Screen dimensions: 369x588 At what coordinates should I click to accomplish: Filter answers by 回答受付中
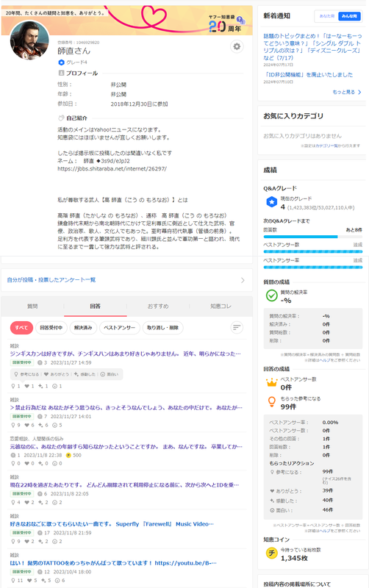pos(51,327)
